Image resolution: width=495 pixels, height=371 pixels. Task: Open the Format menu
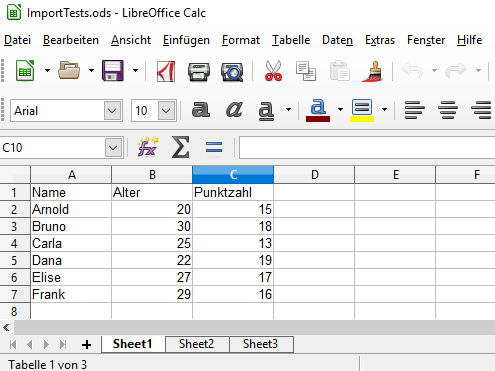pyautogui.click(x=241, y=40)
